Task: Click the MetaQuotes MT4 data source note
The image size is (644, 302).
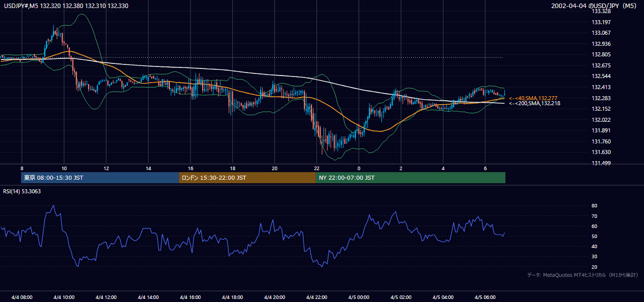Action: coord(583,275)
